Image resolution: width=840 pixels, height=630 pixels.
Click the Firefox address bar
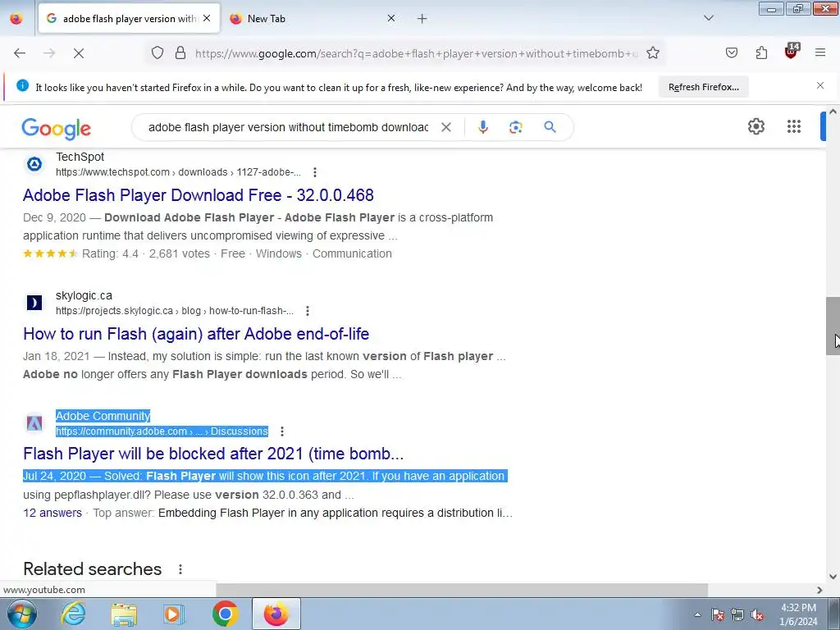pos(416,53)
